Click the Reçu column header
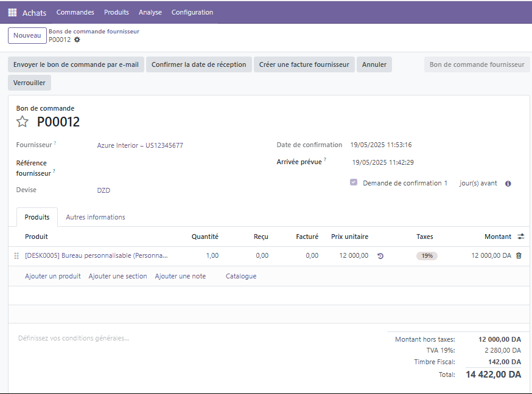The height and width of the screenshot is (394, 532). point(261,237)
